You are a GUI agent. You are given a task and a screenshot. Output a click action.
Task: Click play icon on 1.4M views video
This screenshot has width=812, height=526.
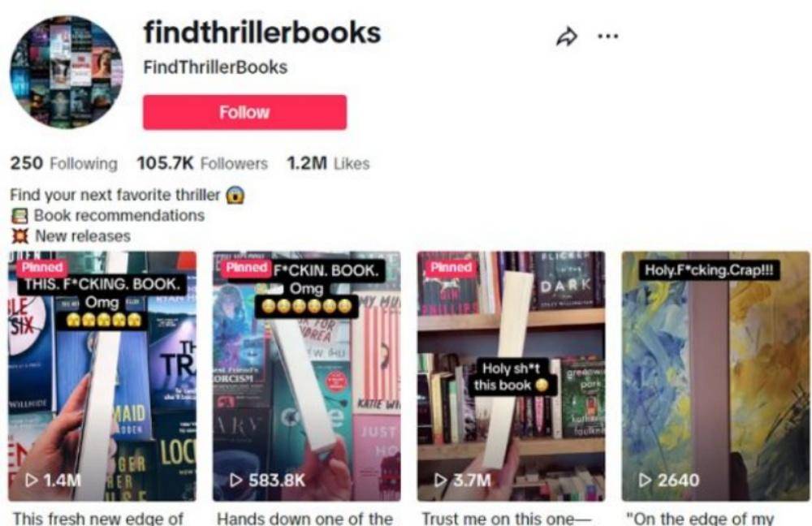(32, 481)
